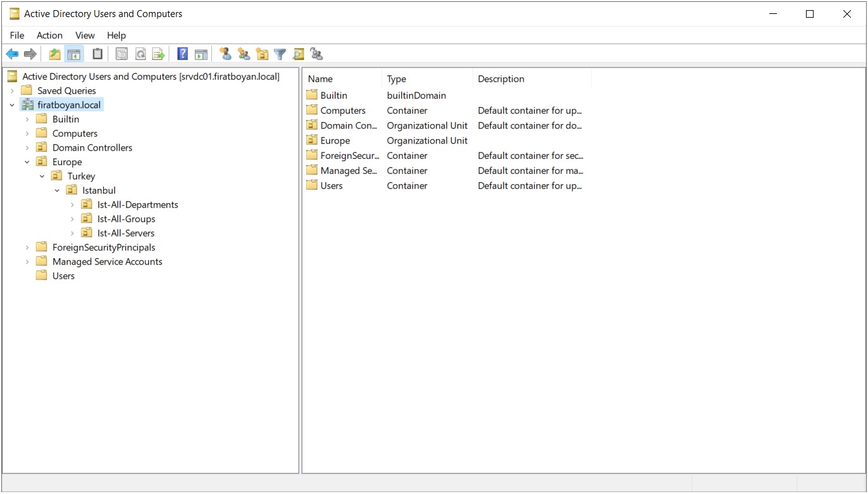
Task: Collapse the firatboyan.local domain node
Action: (12, 105)
